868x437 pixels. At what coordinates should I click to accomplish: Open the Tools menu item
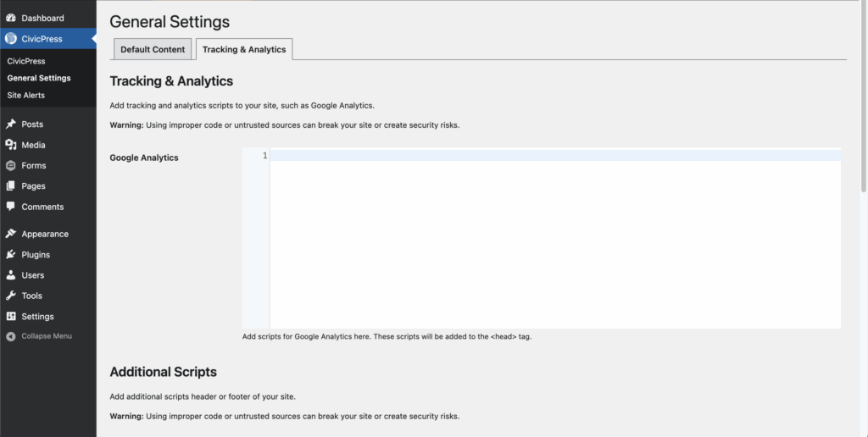48,296
